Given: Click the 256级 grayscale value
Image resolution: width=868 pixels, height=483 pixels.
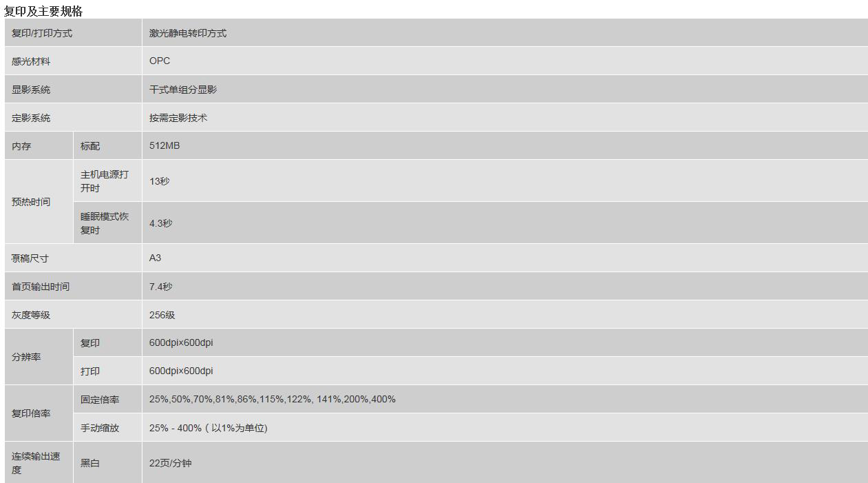Looking at the screenshot, I should tap(162, 315).
